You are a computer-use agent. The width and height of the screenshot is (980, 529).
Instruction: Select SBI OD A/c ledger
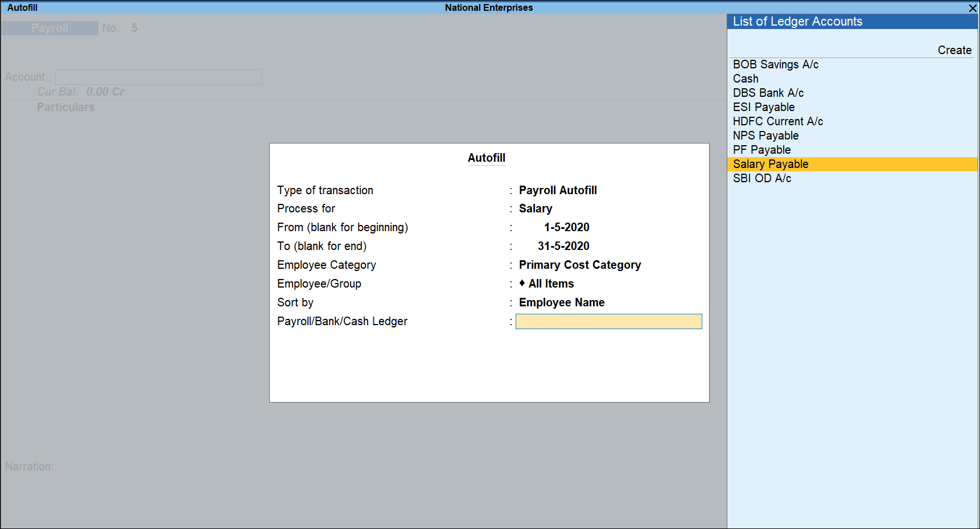pyautogui.click(x=761, y=178)
